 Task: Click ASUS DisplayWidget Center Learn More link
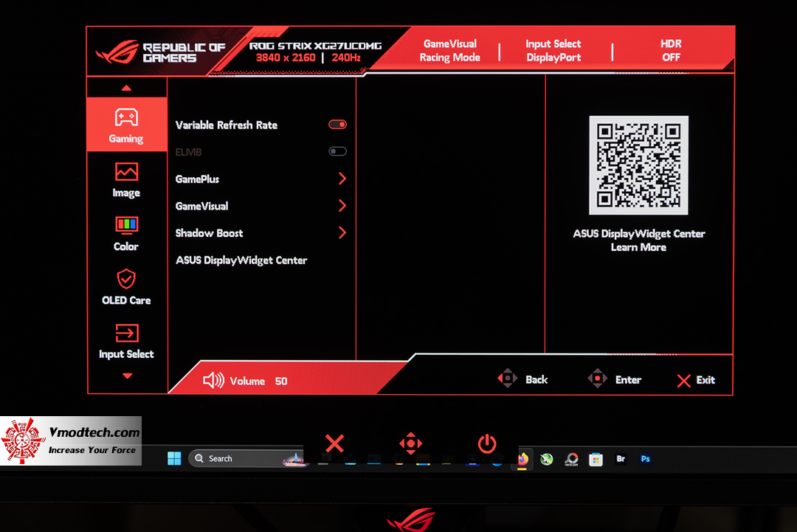[x=639, y=241]
